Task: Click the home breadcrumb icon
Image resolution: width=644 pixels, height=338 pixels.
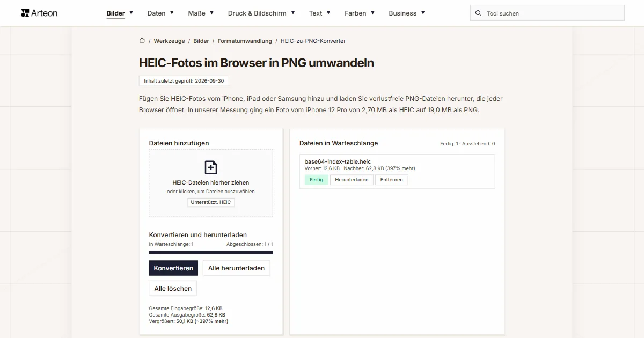Action: click(x=142, y=40)
